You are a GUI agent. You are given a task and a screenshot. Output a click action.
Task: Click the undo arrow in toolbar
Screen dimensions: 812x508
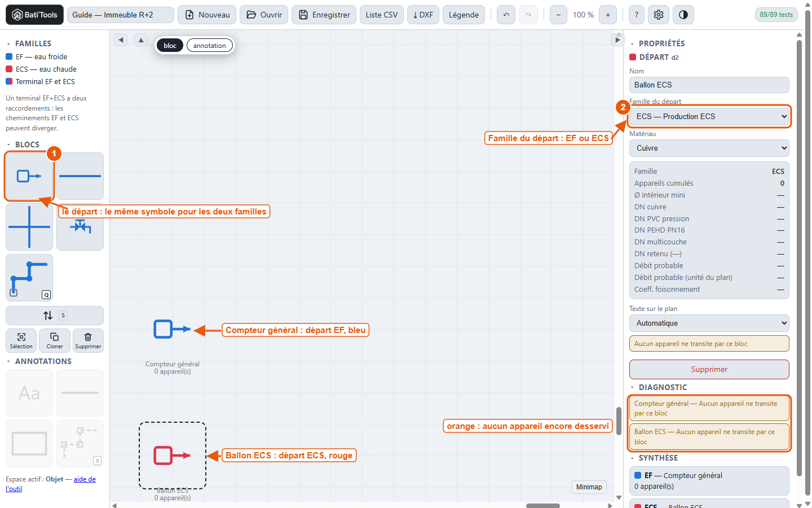[x=506, y=15]
